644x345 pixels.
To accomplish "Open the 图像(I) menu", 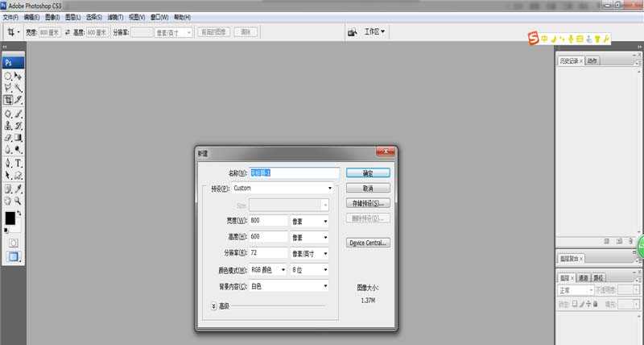I will pos(52,17).
